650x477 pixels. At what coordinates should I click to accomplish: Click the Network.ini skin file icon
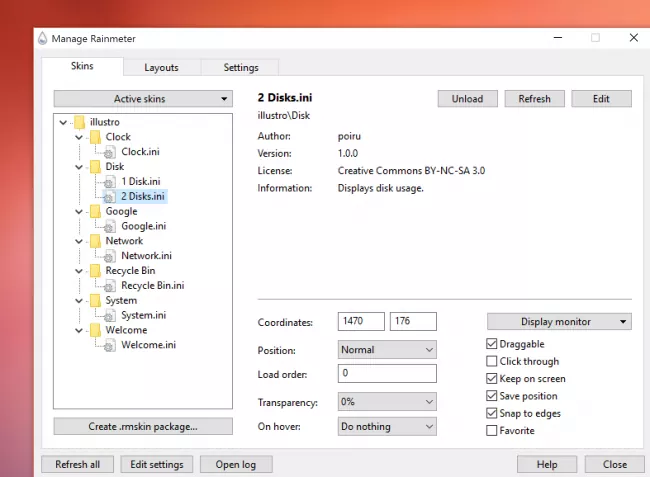[112, 256]
